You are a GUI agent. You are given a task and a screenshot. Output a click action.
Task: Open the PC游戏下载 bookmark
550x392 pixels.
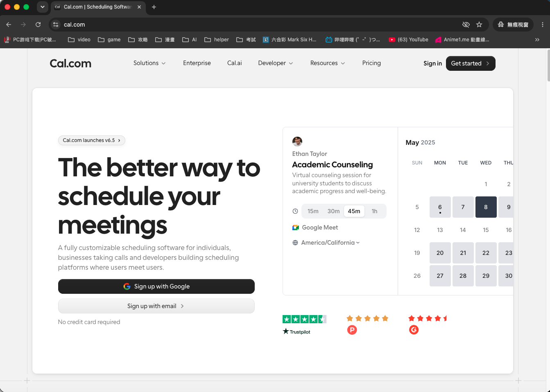coord(30,40)
